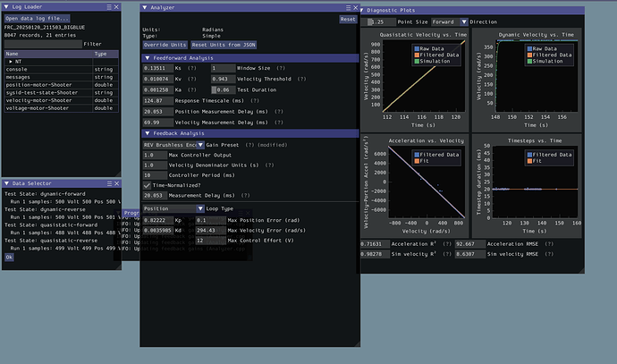Toggle the Time-Normalized checkbox

(x=147, y=185)
